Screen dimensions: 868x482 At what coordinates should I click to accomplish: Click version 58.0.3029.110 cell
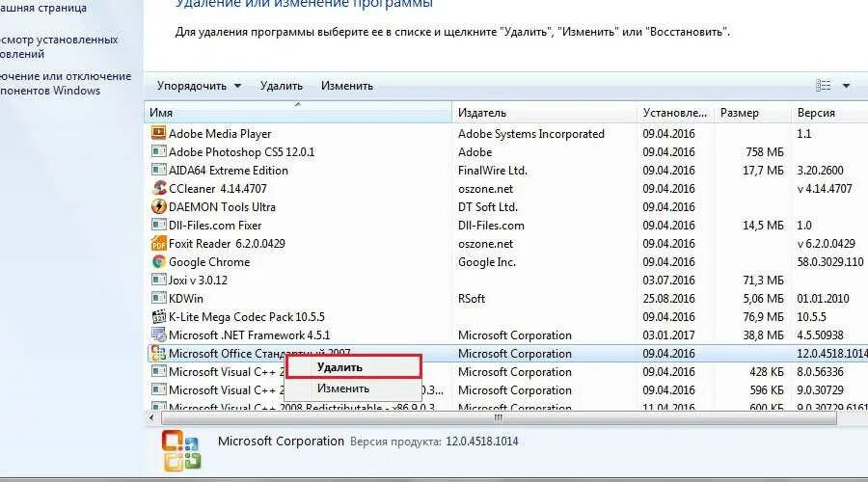coord(830,262)
